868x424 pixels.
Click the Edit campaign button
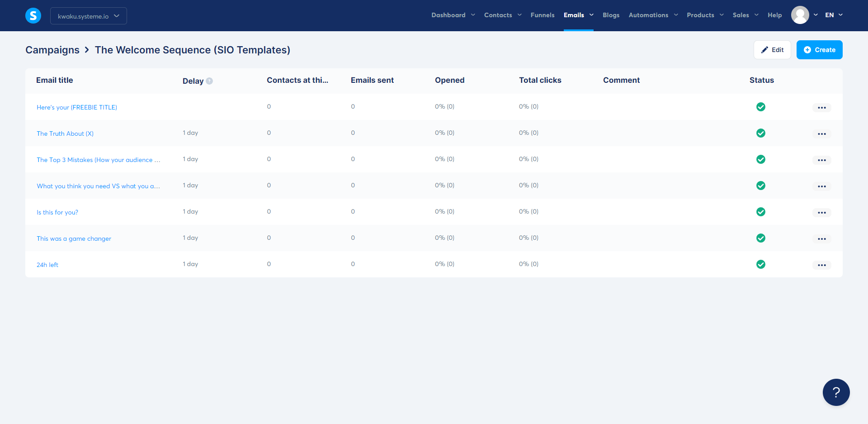(772, 50)
